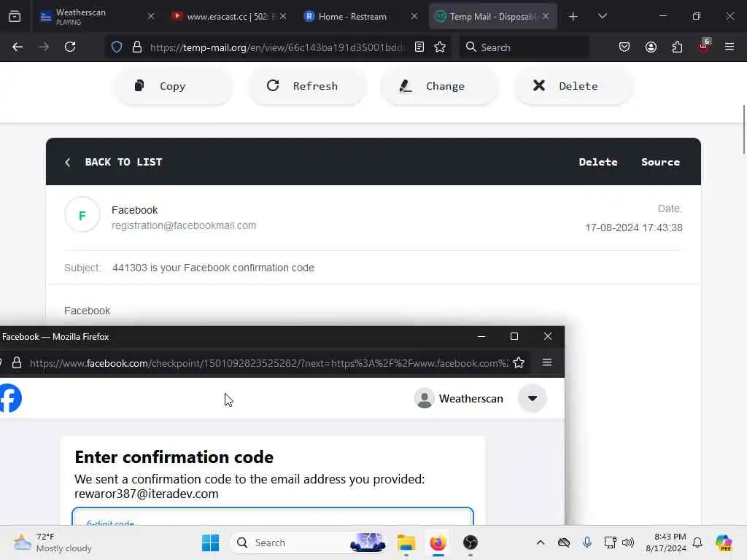The image size is (747, 560).
Task: Bookmark the temp-mail page with star
Action: 440,47
